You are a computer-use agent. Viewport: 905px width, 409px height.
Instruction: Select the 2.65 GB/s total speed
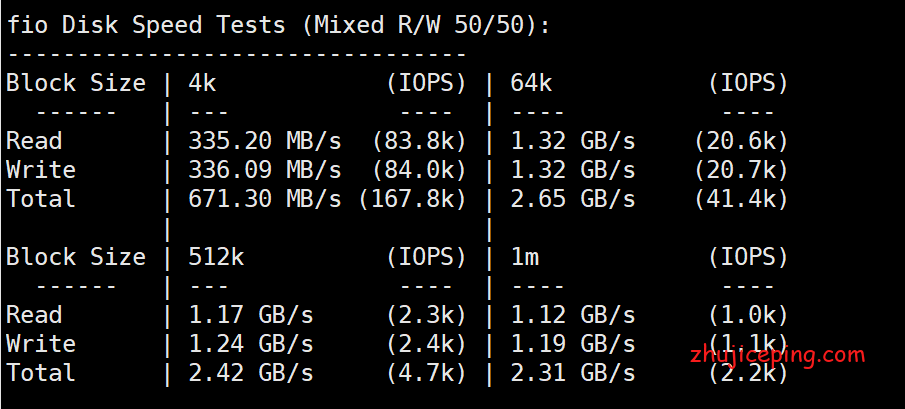pyautogui.click(x=573, y=199)
